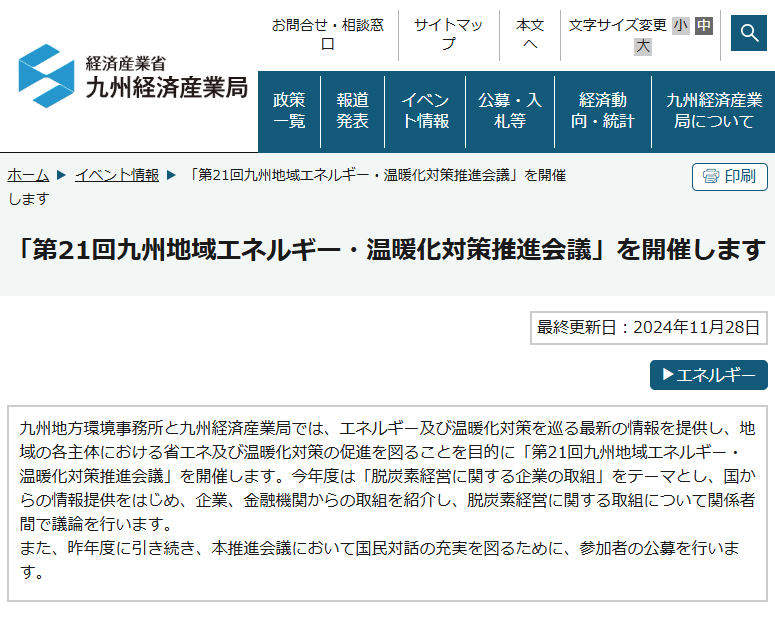Click the ▶エネルギー category button
Viewport: 775px width, 620px height.
click(708, 375)
